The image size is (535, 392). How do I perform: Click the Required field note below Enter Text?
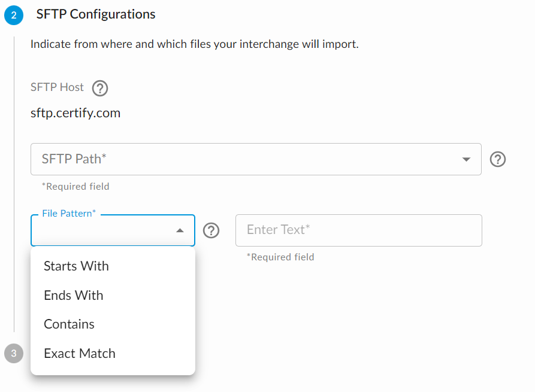[281, 257]
